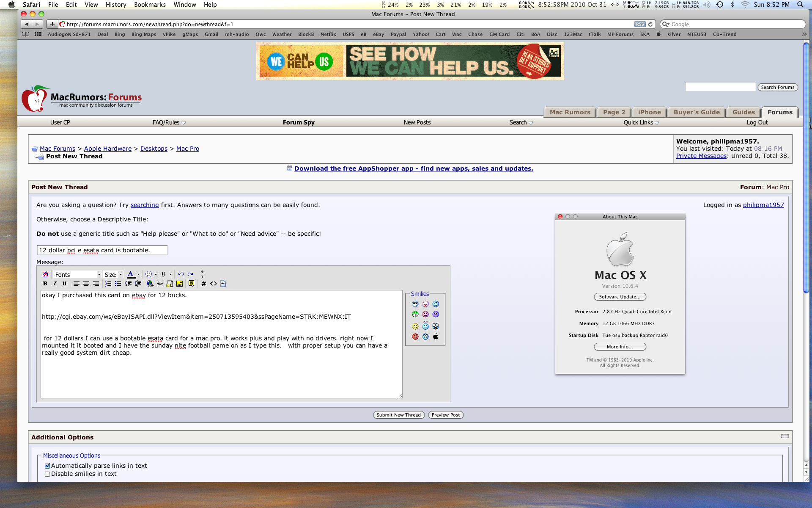Click the Submit New Thread button
The width and height of the screenshot is (812, 508).
click(x=398, y=415)
